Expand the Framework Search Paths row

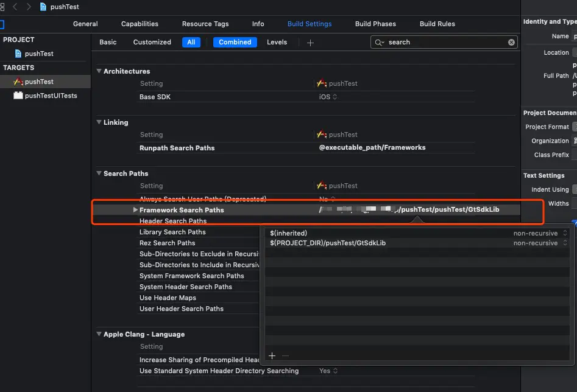tap(135, 209)
